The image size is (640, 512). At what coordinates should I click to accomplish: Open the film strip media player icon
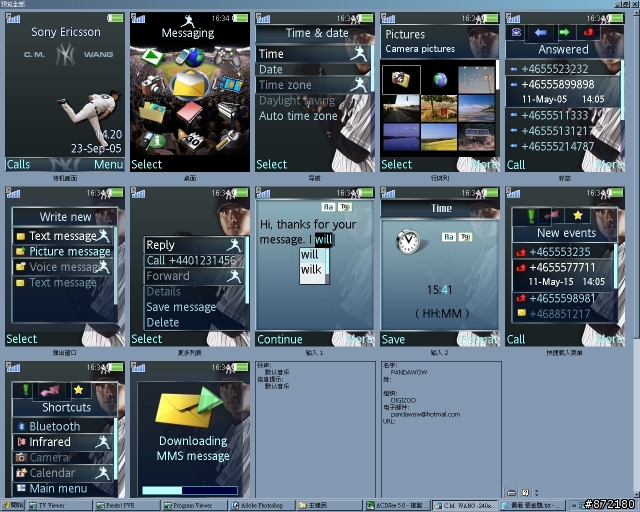coord(231,84)
